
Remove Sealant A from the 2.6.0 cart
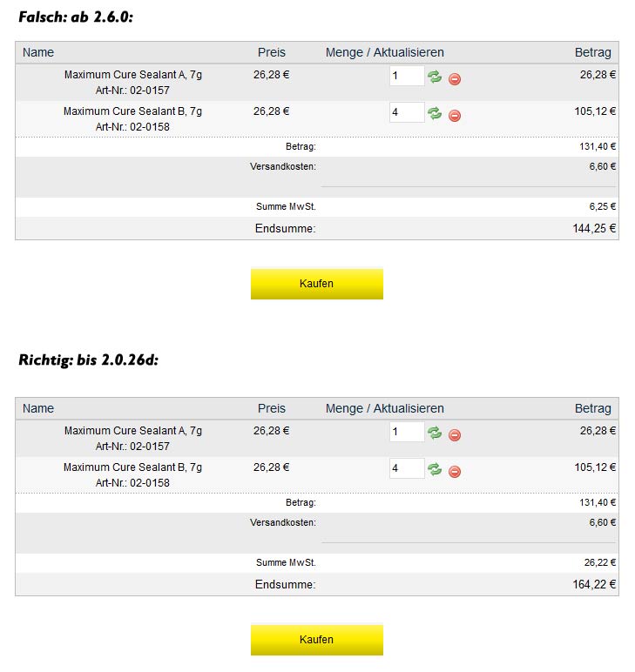[455, 79]
